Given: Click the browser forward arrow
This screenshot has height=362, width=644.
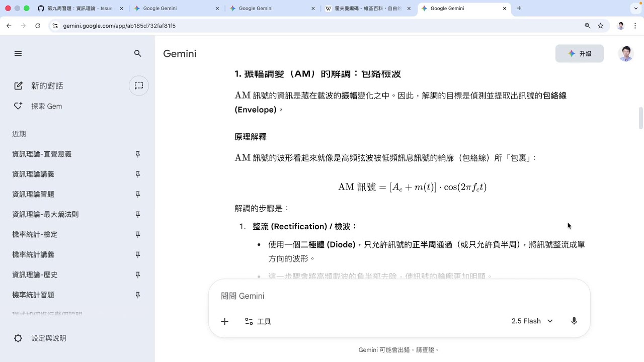Looking at the screenshot, I should (23, 26).
